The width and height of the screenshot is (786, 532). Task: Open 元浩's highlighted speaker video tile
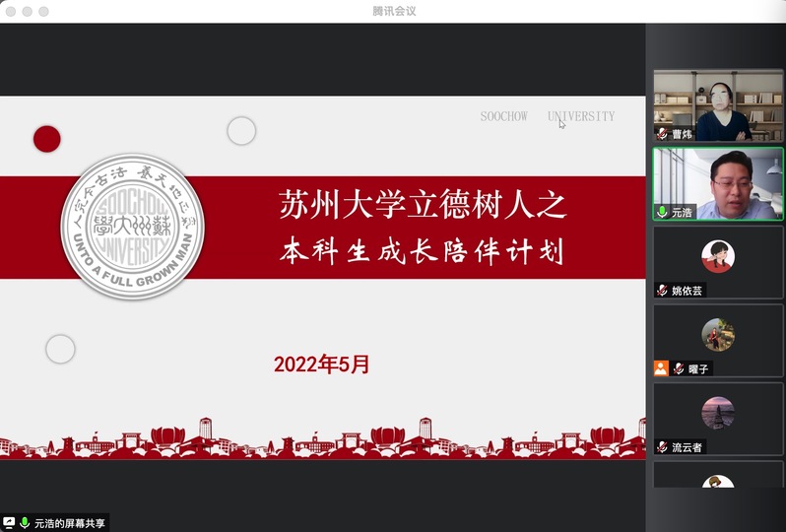pos(718,183)
